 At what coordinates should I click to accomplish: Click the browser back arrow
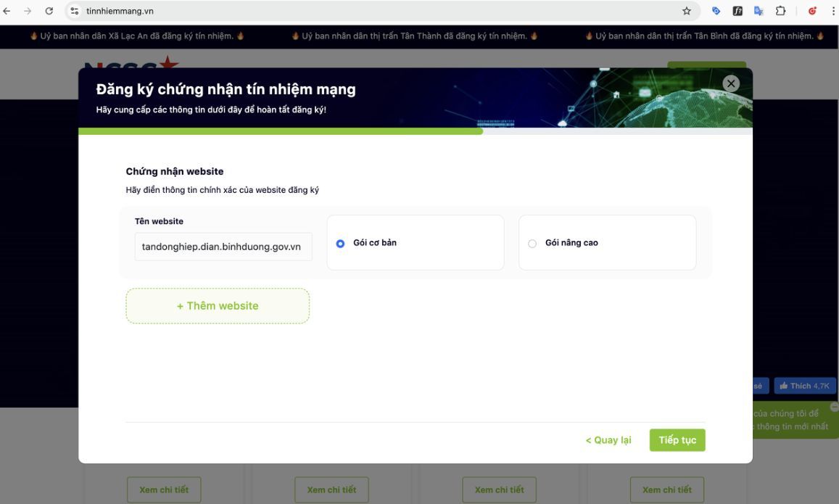click(7, 11)
